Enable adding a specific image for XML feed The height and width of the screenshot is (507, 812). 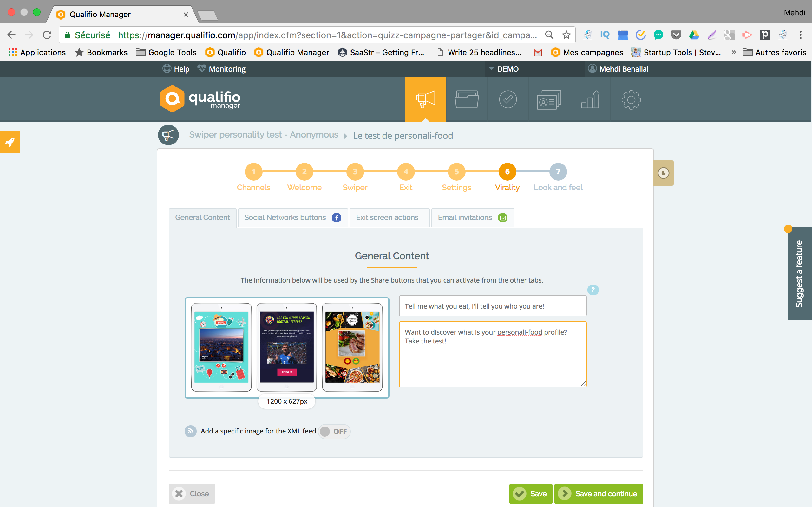pyautogui.click(x=334, y=432)
